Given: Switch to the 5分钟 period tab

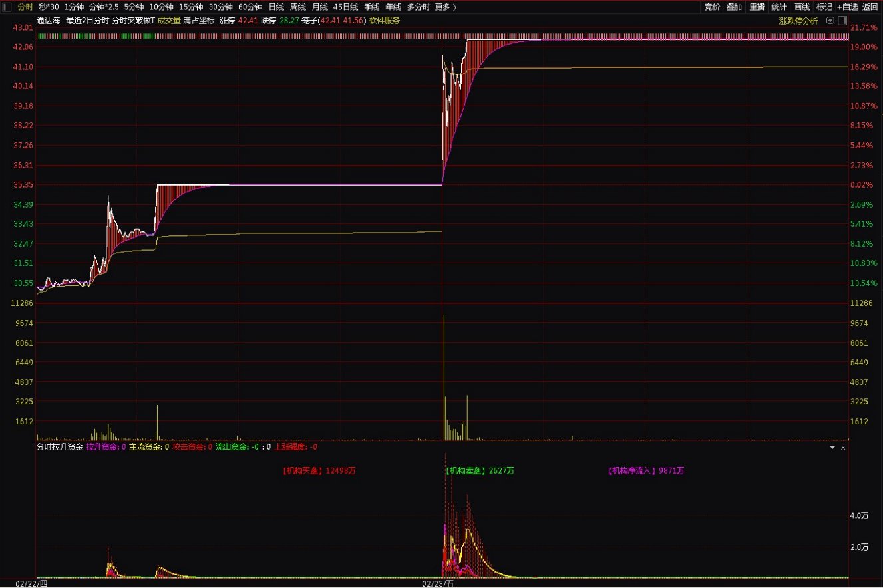Looking at the screenshot, I should coord(134,7).
